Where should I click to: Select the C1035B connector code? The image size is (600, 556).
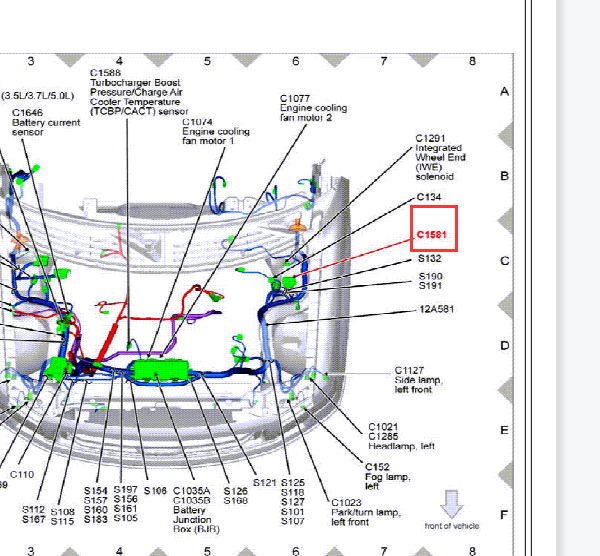click(192, 501)
